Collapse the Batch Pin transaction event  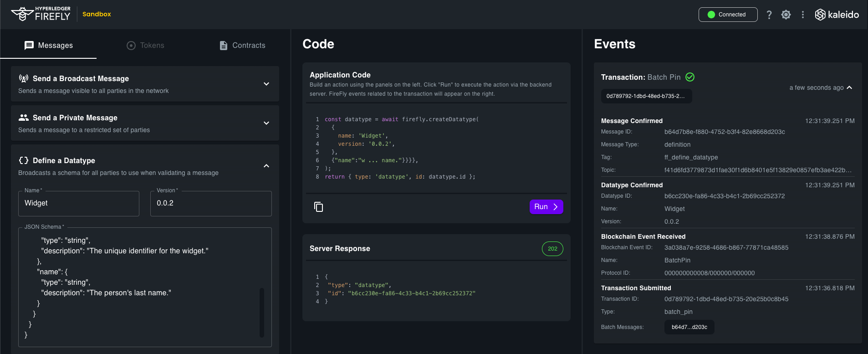[849, 87]
